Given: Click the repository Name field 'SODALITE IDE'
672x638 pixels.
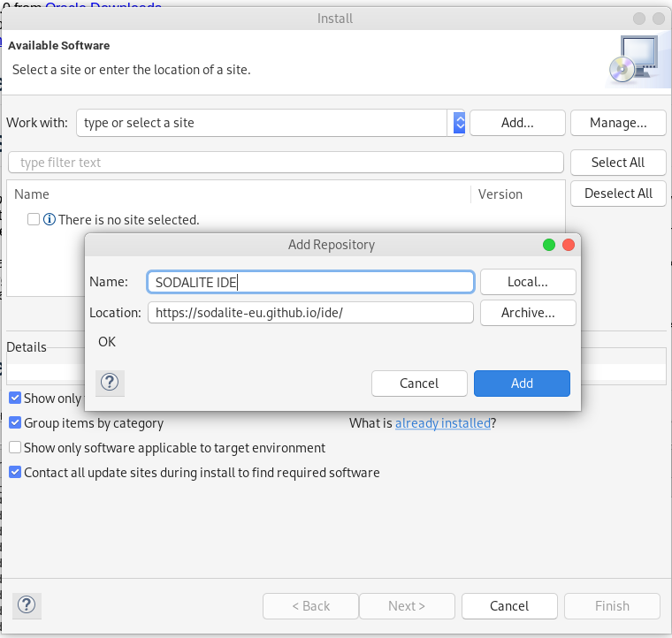Looking at the screenshot, I should 310,282.
